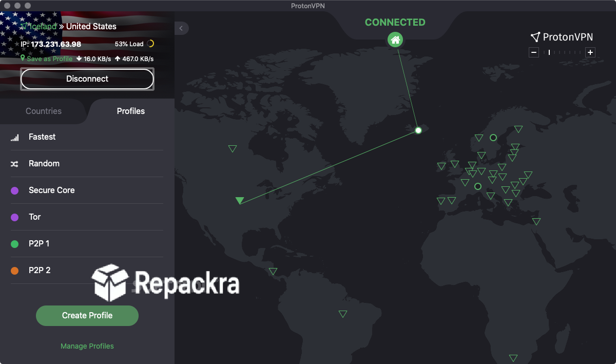
Task: Click the Iceland » United States heading
Action: [x=69, y=26]
